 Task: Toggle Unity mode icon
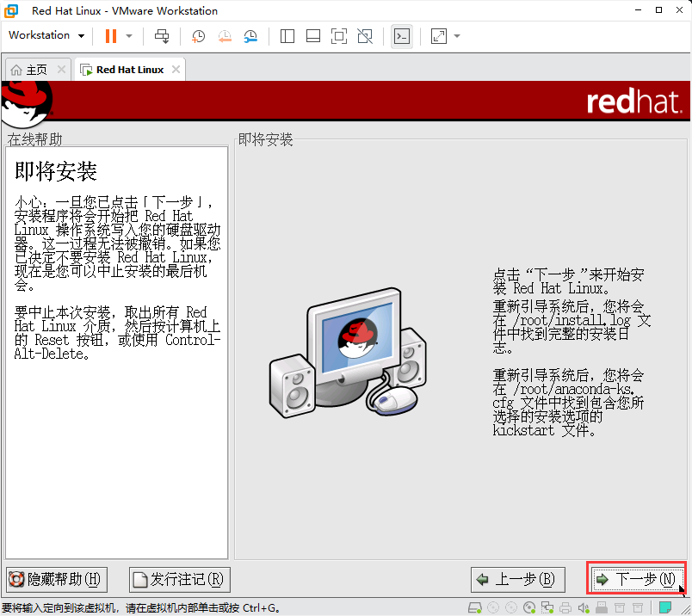point(365,36)
